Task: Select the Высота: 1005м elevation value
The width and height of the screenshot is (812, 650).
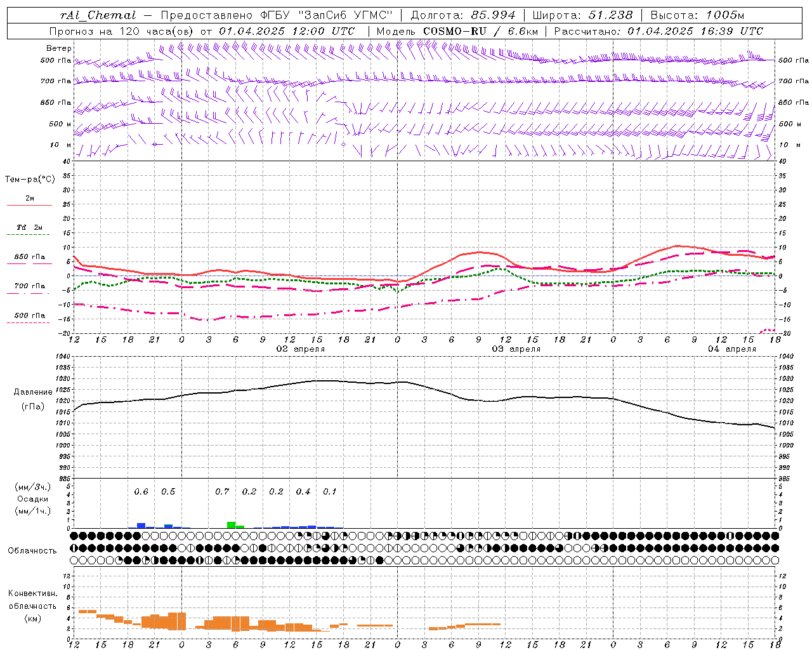Action: click(x=697, y=15)
